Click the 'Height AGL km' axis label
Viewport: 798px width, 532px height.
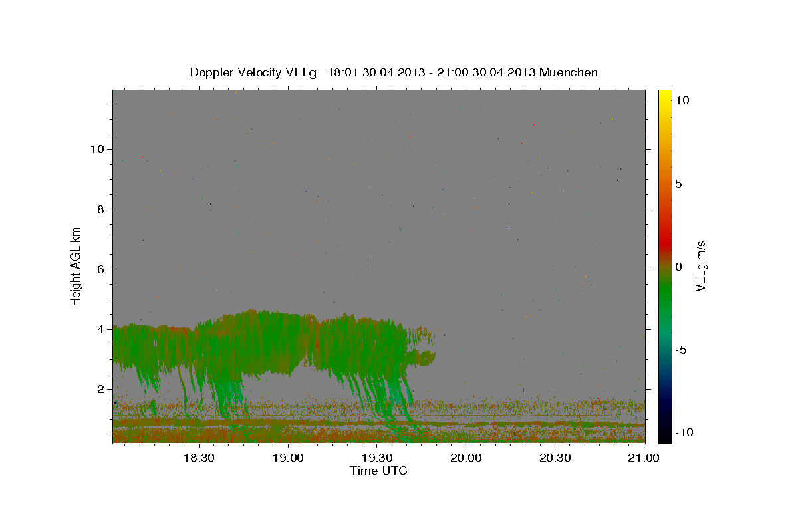pyautogui.click(x=76, y=266)
